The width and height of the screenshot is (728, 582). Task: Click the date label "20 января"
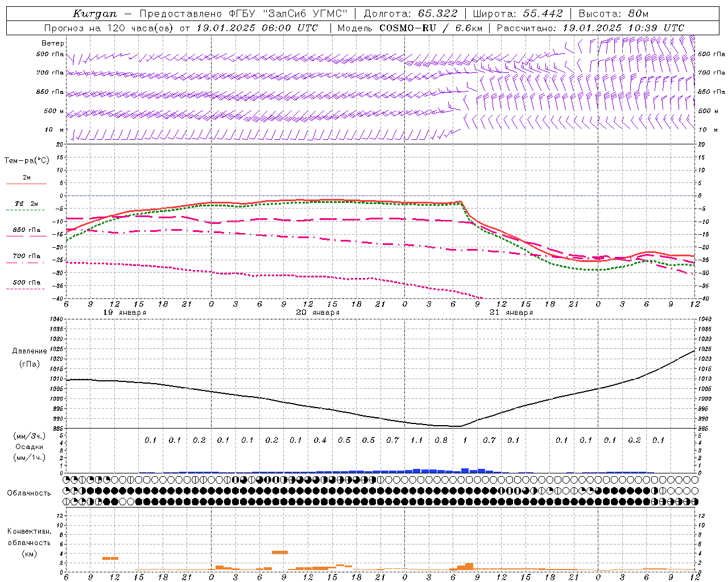pyautogui.click(x=318, y=313)
